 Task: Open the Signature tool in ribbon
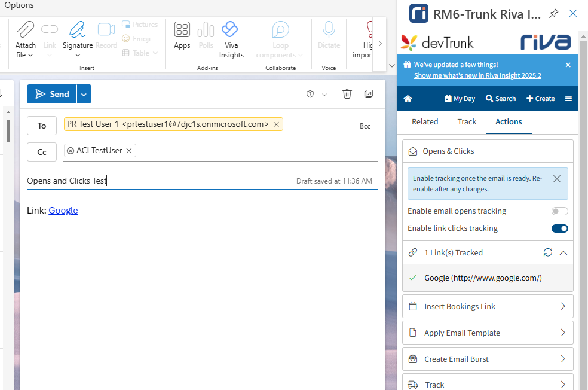click(78, 30)
